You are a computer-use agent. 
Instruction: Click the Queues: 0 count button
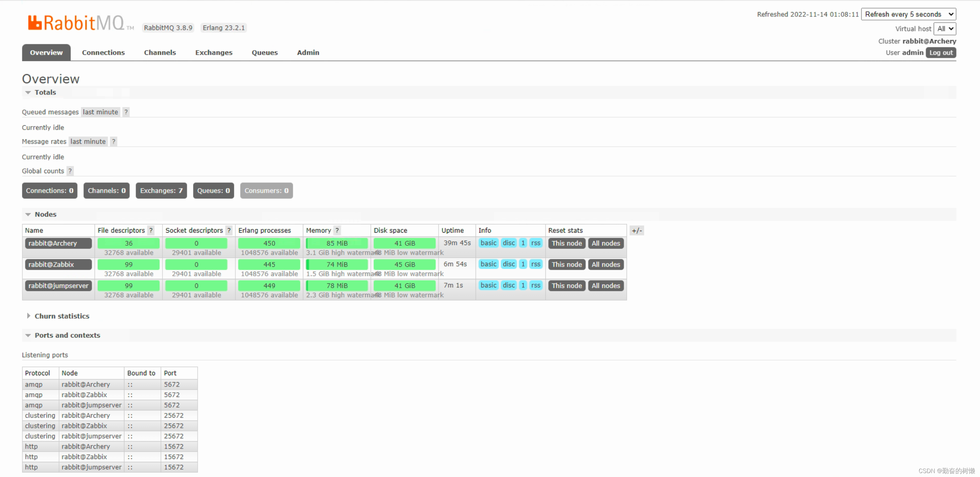pyautogui.click(x=213, y=191)
